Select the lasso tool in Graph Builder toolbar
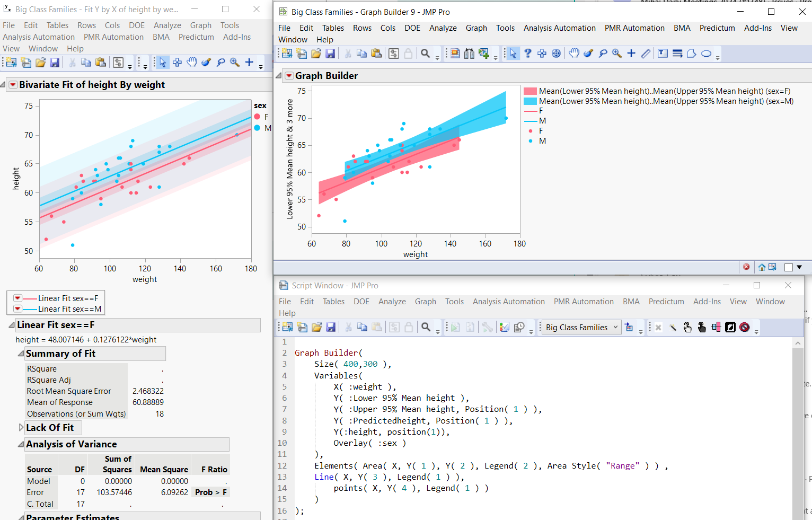 pos(603,54)
